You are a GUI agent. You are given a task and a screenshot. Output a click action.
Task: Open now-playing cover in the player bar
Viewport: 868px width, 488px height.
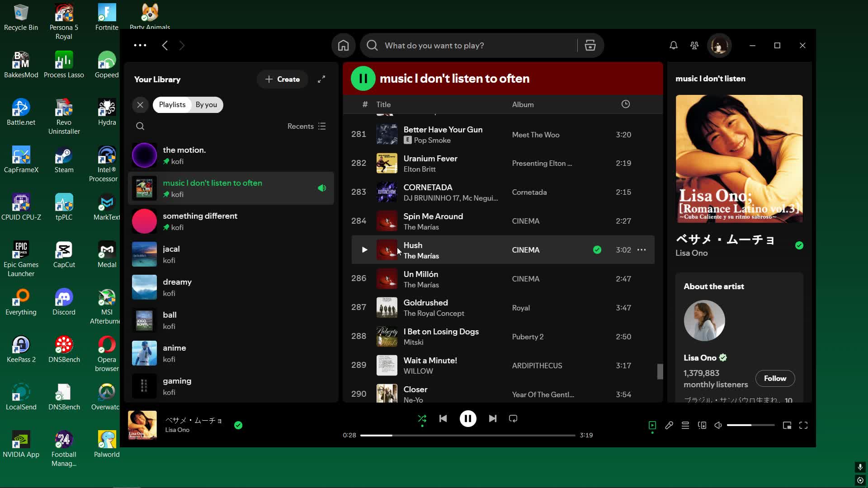(142, 425)
